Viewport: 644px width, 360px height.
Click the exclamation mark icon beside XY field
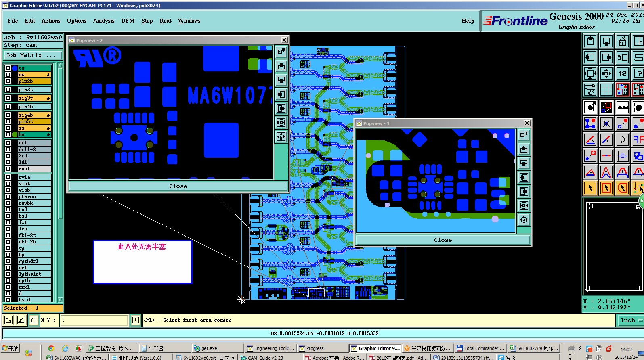pos(136,320)
